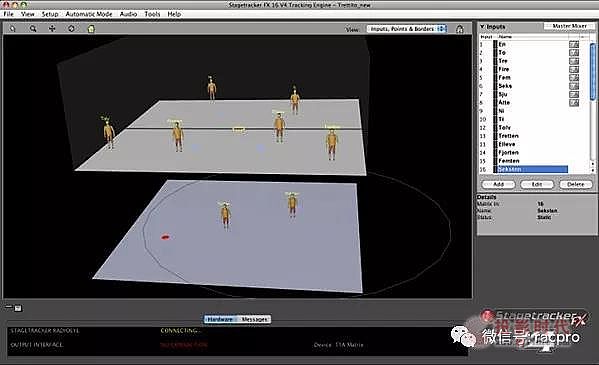Screen dimensions: 599x365
Task: Click the tracker icon for input En
Action: click(573, 44)
